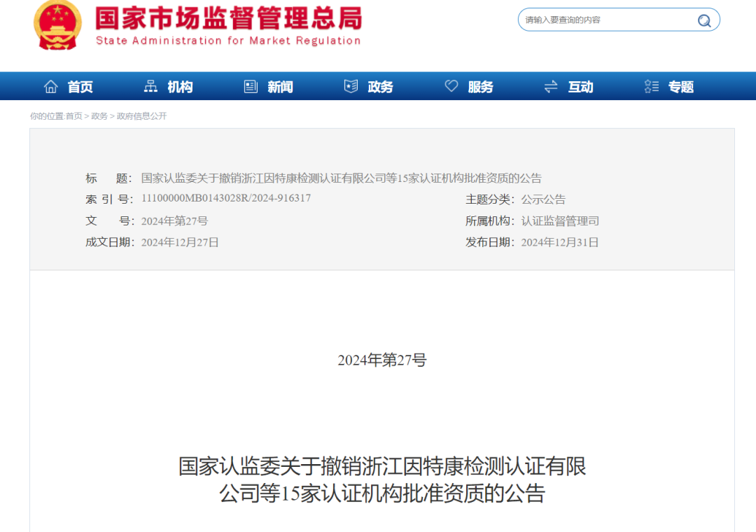
Task: Click the 首页 breadcrumb link
Action: coord(73,116)
